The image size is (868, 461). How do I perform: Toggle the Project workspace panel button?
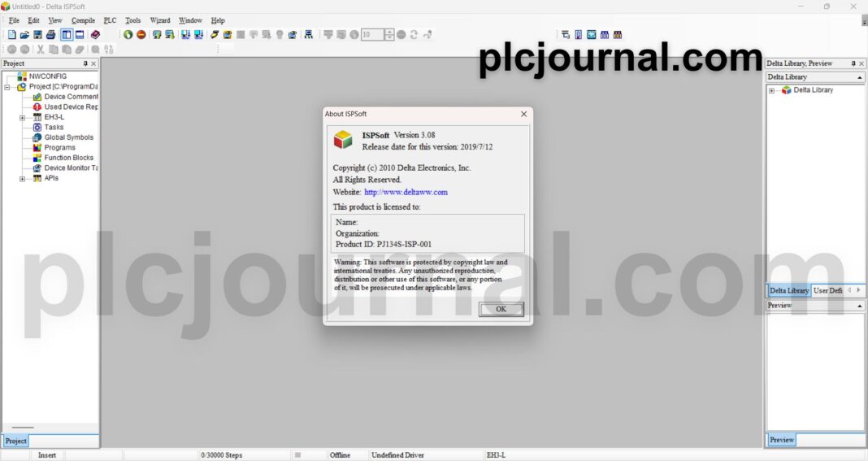(x=67, y=35)
